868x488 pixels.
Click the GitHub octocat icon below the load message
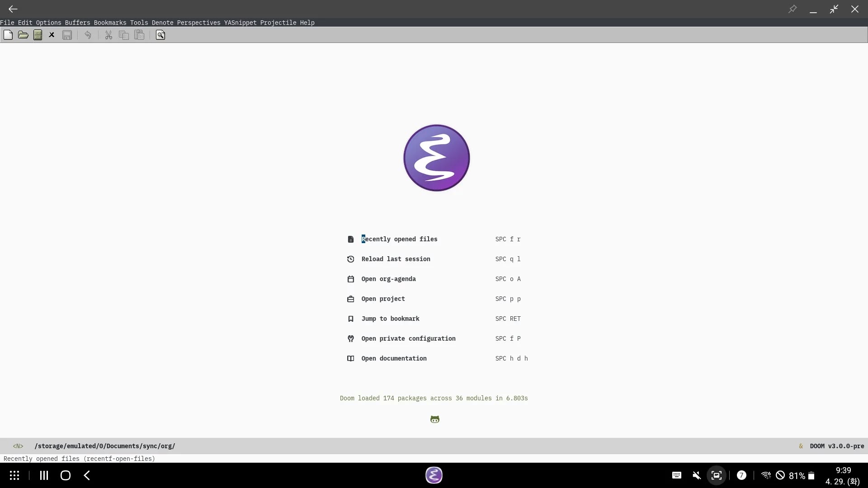coord(434,419)
